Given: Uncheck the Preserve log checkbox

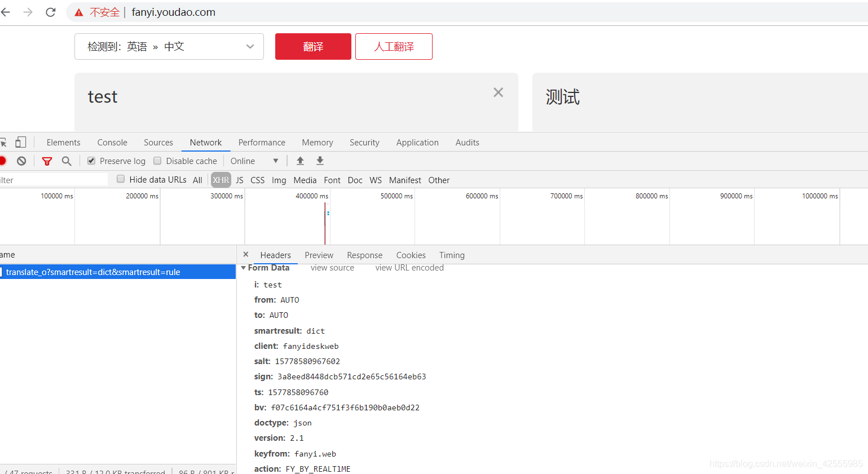Looking at the screenshot, I should (x=91, y=161).
